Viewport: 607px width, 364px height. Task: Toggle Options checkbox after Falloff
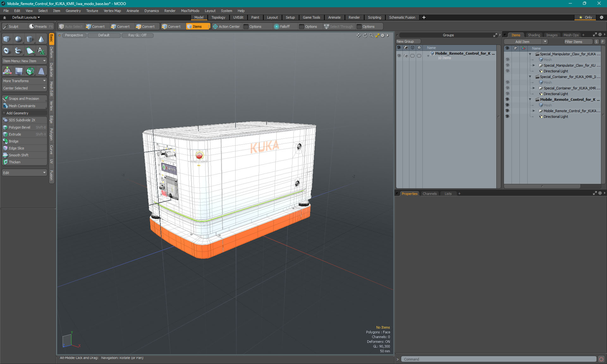tap(302, 27)
